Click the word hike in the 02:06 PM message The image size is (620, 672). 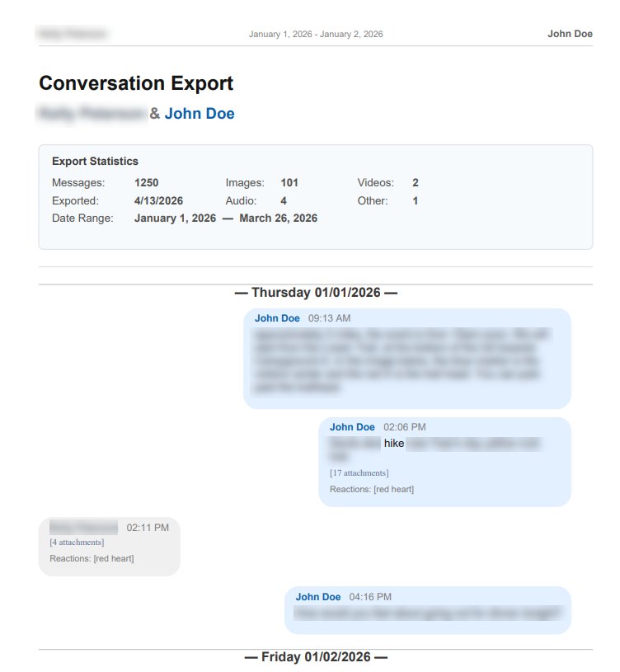tap(394, 444)
